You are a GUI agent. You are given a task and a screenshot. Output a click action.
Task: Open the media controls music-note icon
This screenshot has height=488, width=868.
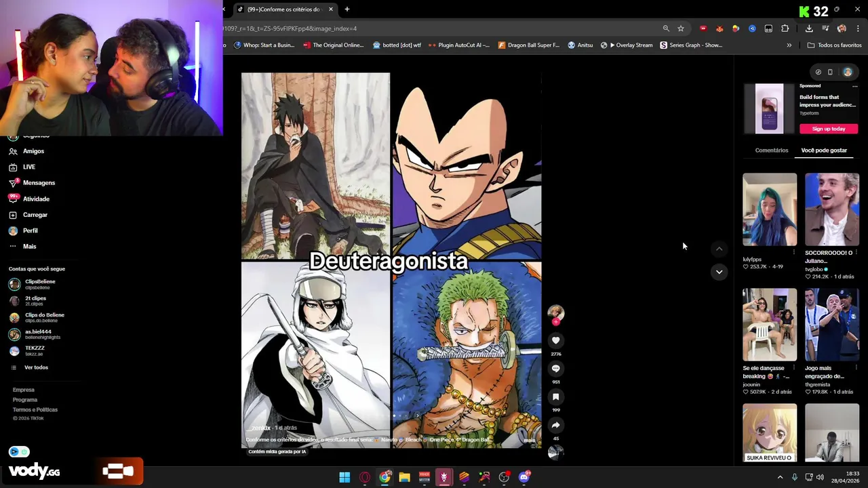[x=825, y=28]
